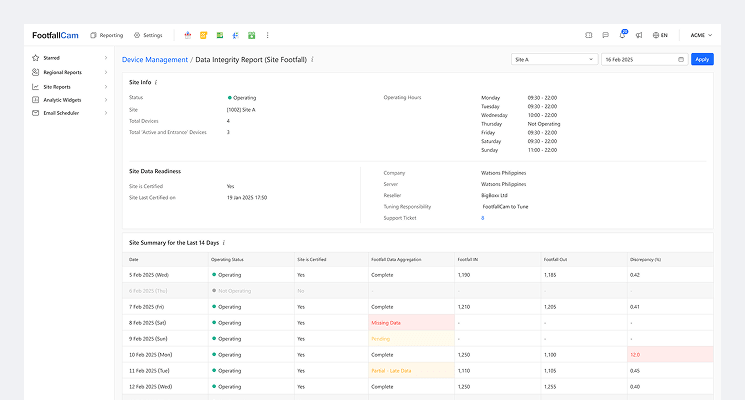Open the Site A dropdown
The image size is (745, 400).
pos(553,60)
